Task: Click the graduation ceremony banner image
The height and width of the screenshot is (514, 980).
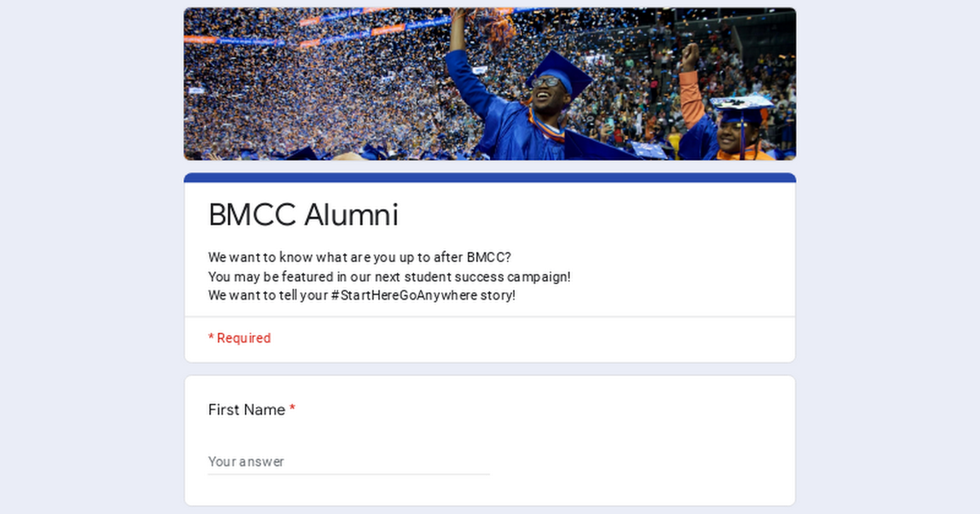Action: tap(490, 82)
